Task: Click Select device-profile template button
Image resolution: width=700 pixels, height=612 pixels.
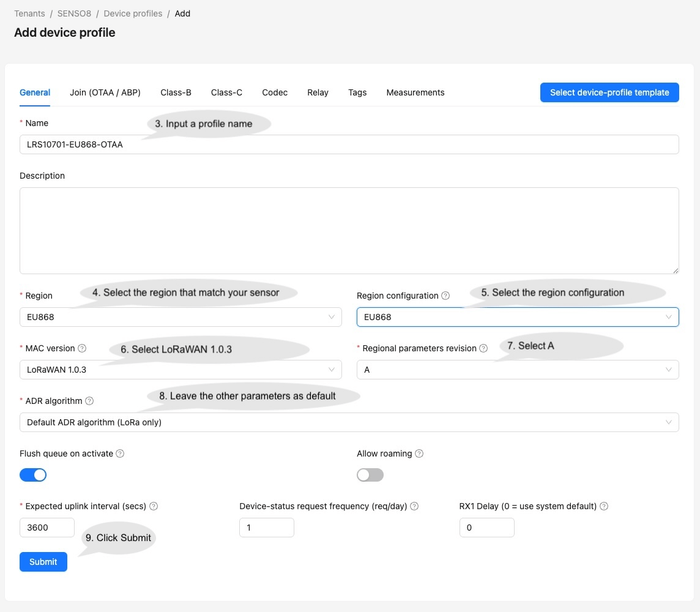Action: tap(609, 92)
